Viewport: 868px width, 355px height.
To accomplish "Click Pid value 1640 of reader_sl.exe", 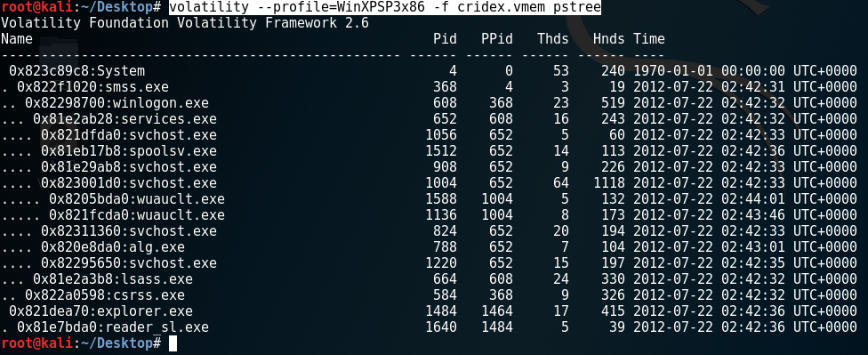I will [x=441, y=327].
